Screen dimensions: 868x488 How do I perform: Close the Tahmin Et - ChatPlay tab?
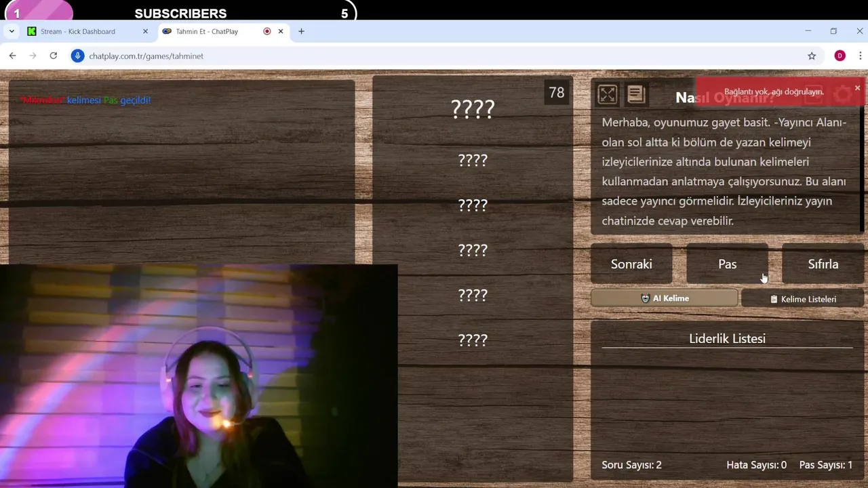(281, 31)
